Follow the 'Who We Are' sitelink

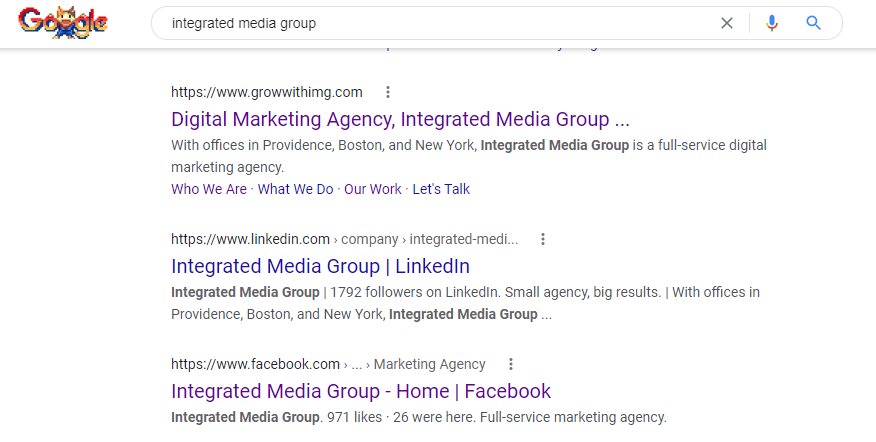coord(209,189)
